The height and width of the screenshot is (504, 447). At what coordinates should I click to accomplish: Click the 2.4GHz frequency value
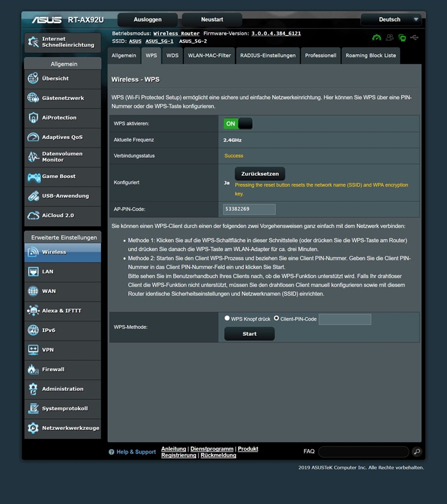point(232,140)
